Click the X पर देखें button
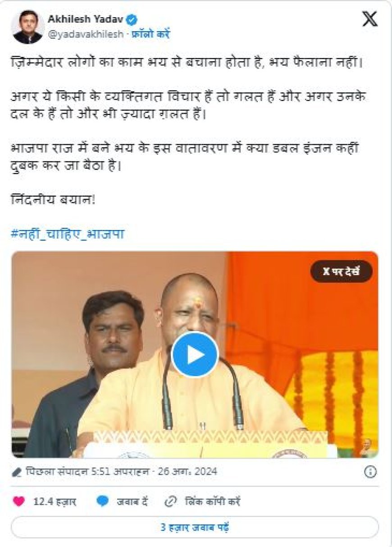This screenshot has width=392, height=547. point(341,271)
